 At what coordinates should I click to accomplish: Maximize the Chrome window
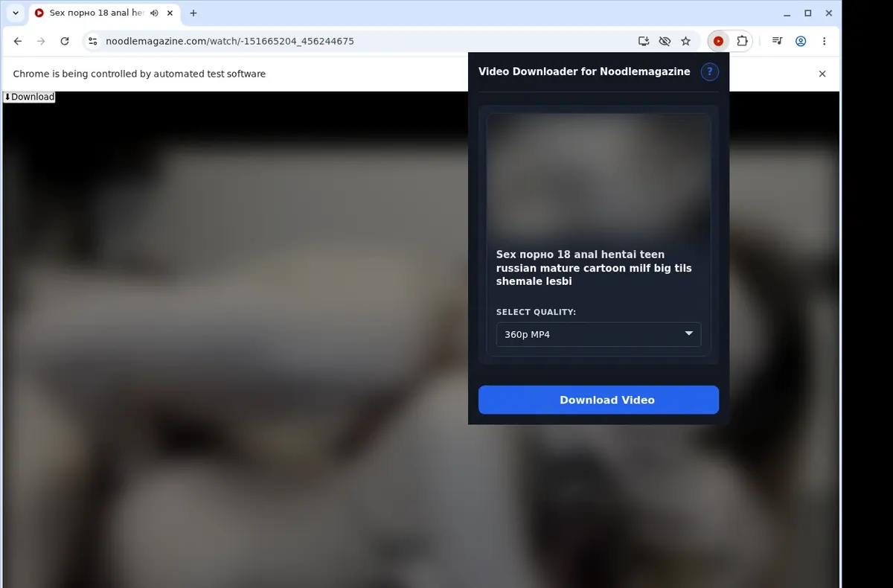click(x=808, y=13)
